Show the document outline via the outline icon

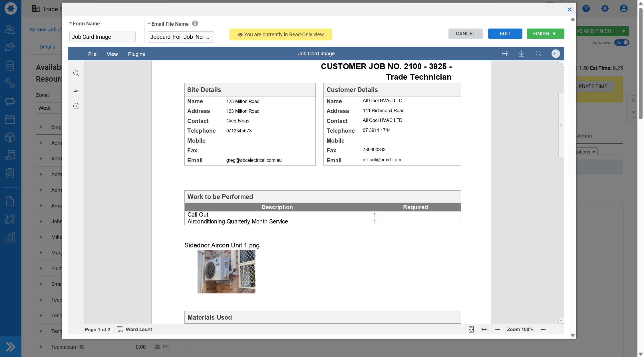[x=76, y=90]
